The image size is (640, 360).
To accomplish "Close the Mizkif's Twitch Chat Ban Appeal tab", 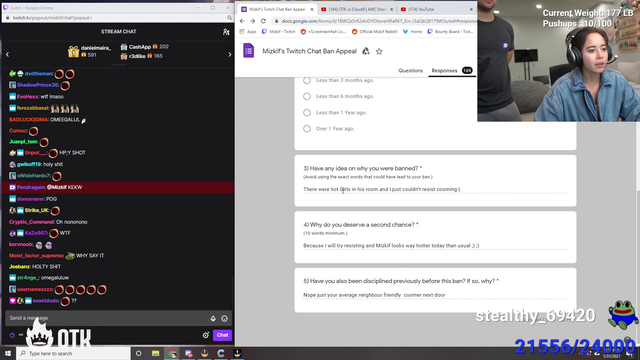I will click(x=312, y=9).
